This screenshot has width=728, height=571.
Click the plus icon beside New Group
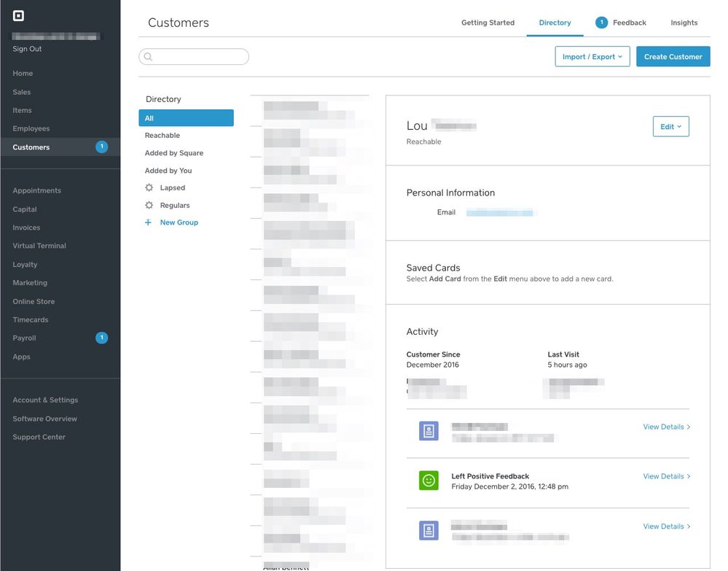coord(149,222)
